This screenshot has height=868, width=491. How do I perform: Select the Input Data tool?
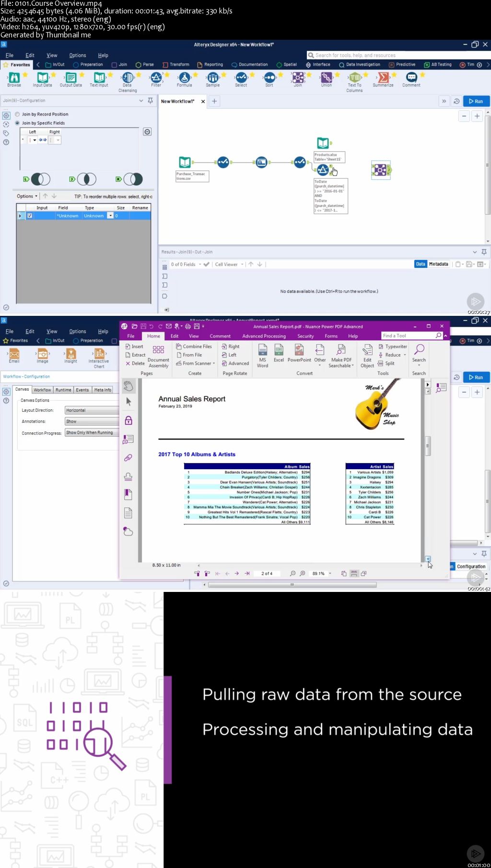pos(42,79)
